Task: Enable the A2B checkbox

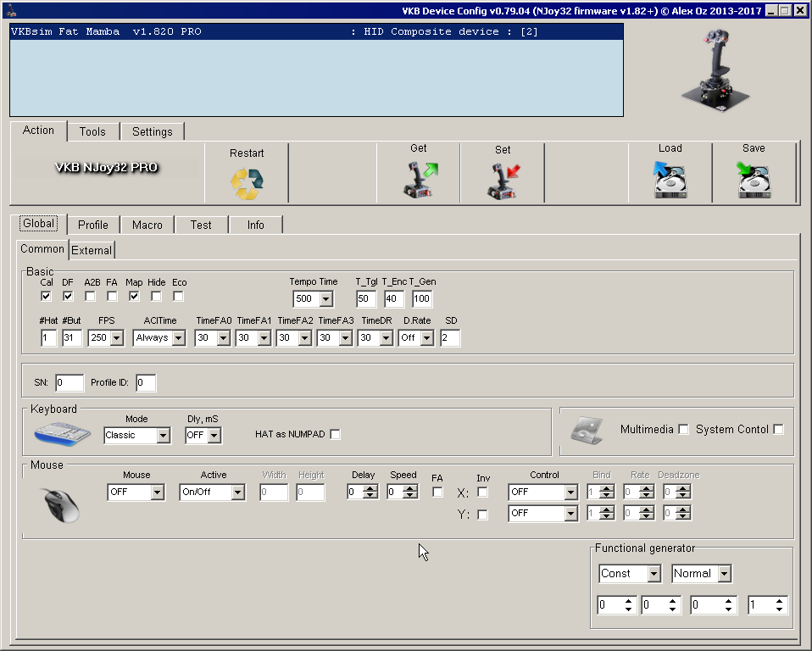Action: coord(90,296)
